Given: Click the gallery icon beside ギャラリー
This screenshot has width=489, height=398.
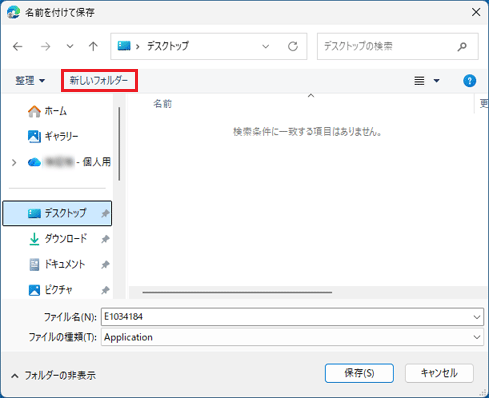Looking at the screenshot, I should 34,136.
